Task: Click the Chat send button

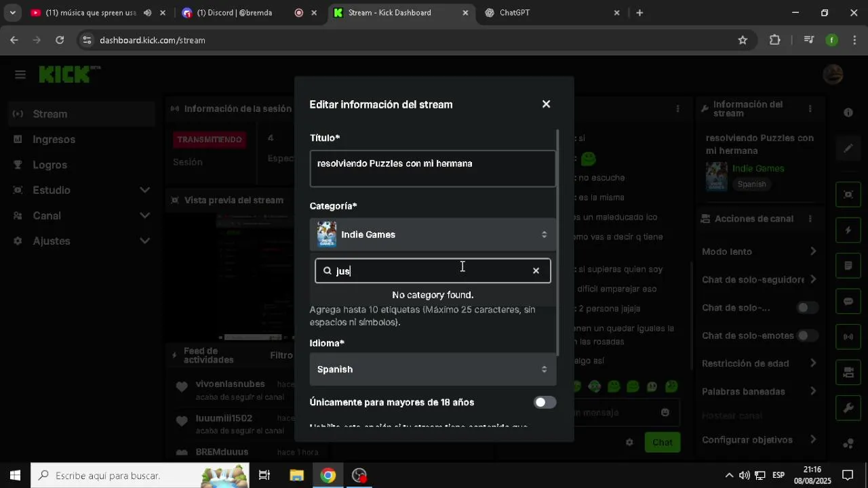Action: coord(663,443)
